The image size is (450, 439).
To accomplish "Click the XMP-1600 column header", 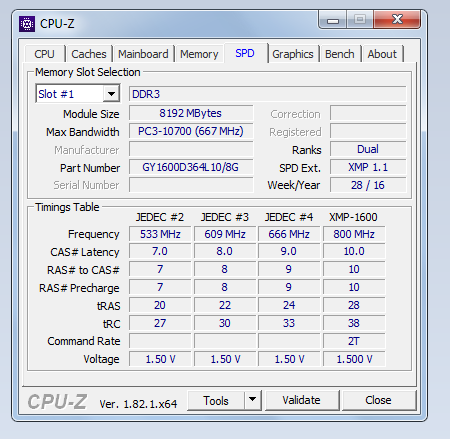I will (353, 217).
